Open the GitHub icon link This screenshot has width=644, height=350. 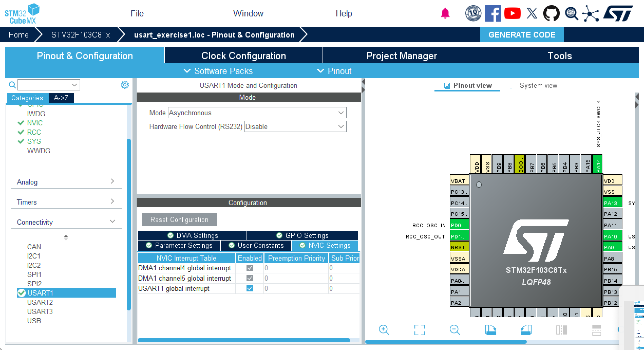pyautogui.click(x=551, y=13)
